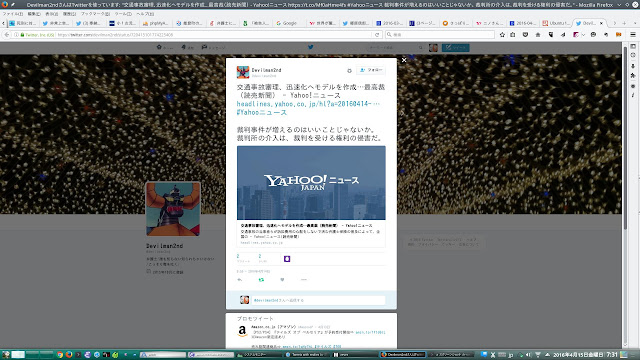Open new tab with plus button
This screenshot has height=360, width=640.
pyautogui.click(x=624, y=23)
